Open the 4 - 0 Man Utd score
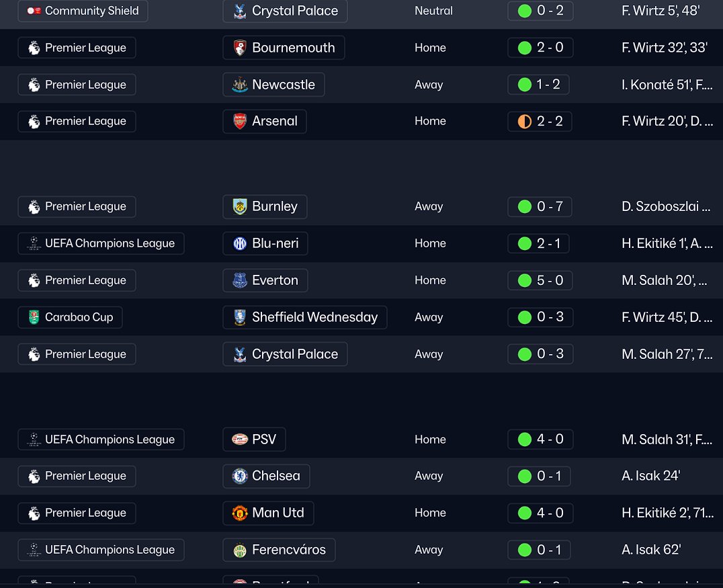723x588 pixels. click(540, 513)
